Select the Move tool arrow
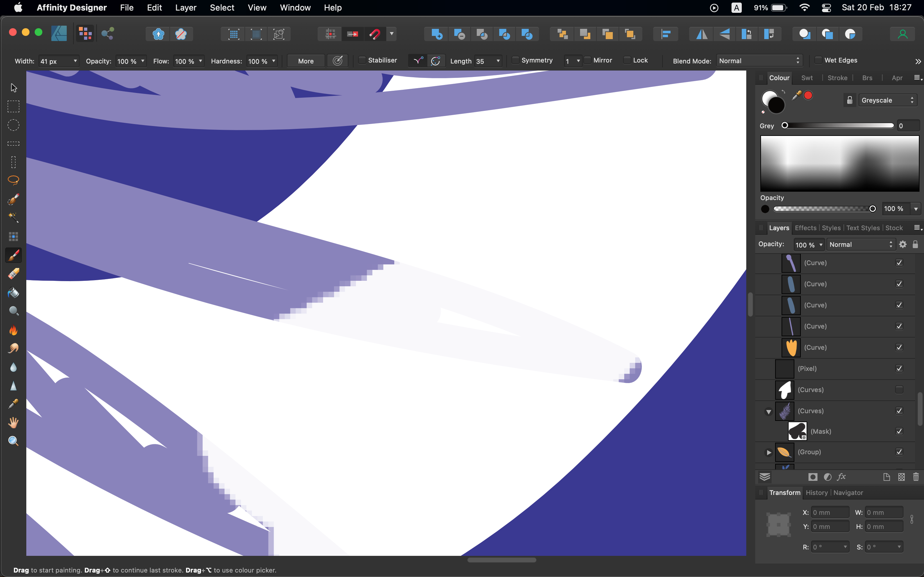This screenshot has width=924, height=577. pos(14,88)
